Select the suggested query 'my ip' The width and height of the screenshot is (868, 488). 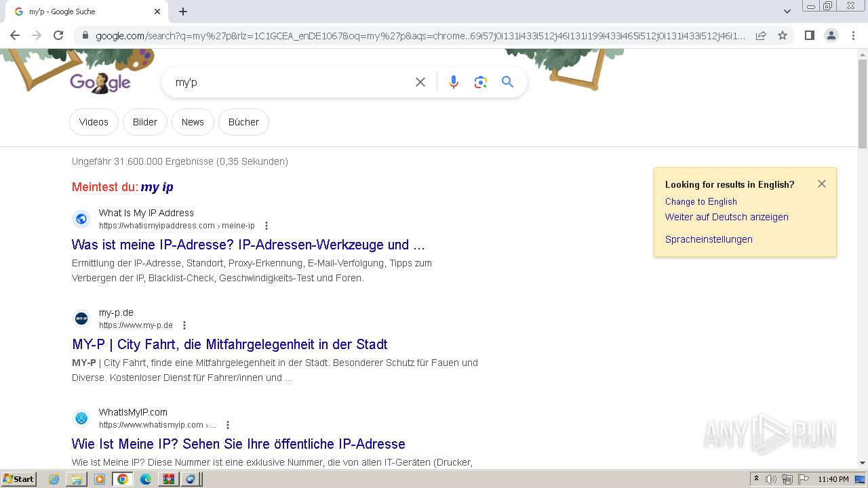pyautogui.click(x=157, y=187)
